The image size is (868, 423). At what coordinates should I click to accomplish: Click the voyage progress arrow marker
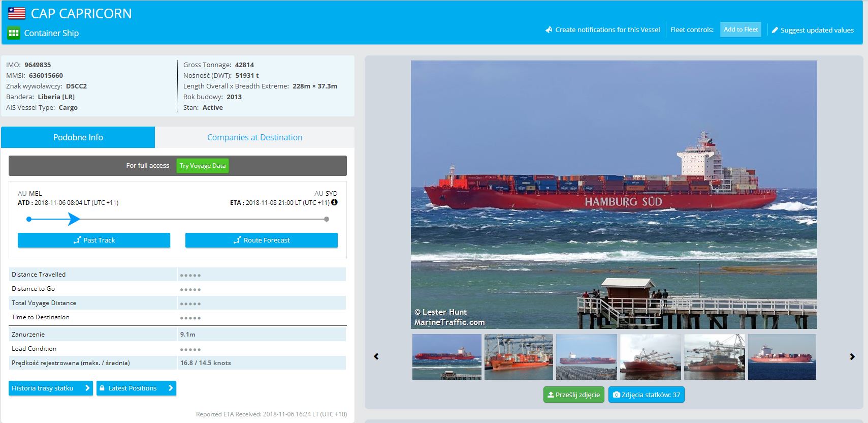74,219
